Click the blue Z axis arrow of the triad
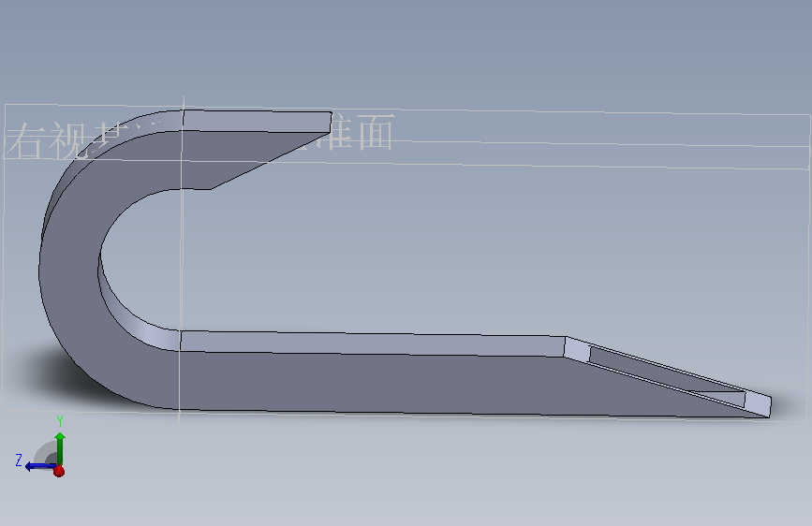 [x=39, y=466]
